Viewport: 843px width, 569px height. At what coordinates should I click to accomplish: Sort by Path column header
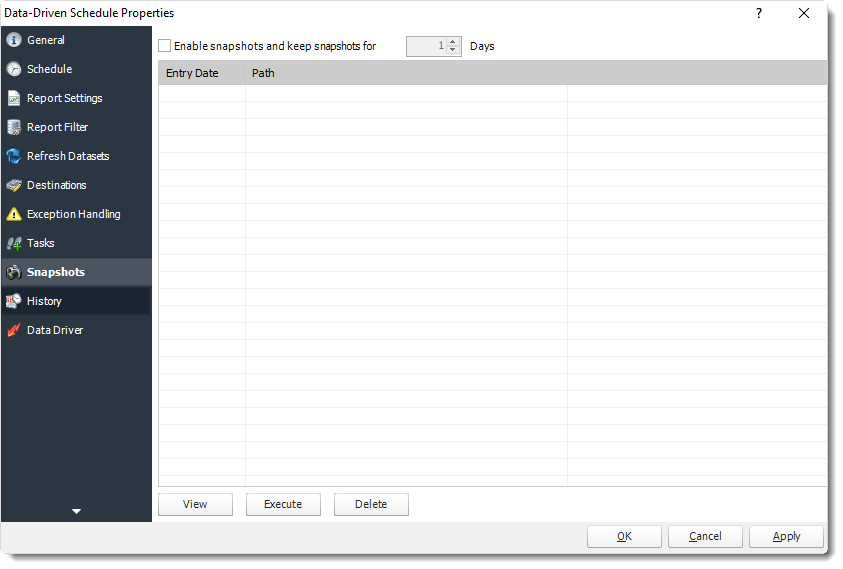(406, 73)
